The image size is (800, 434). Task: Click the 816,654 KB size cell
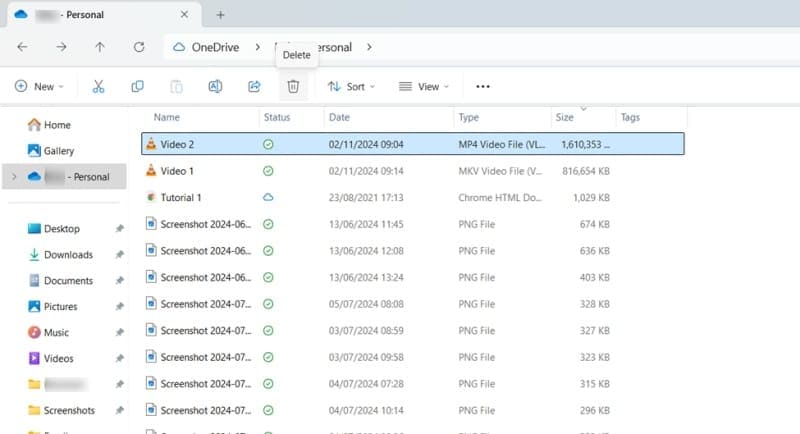point(586,171)
